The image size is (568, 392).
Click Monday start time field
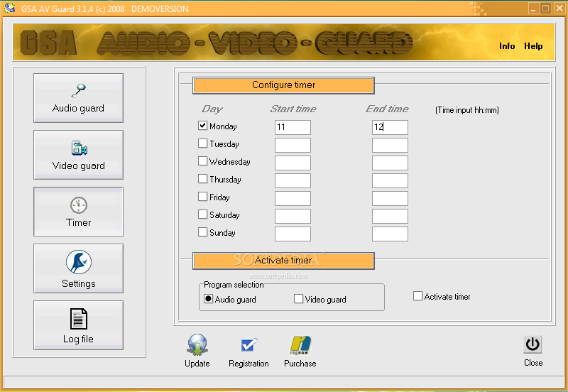(x=293, y=127)
